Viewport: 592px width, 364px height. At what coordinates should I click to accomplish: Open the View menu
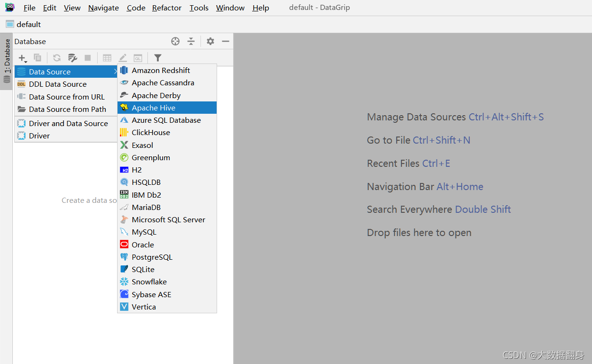pos(72,8)
